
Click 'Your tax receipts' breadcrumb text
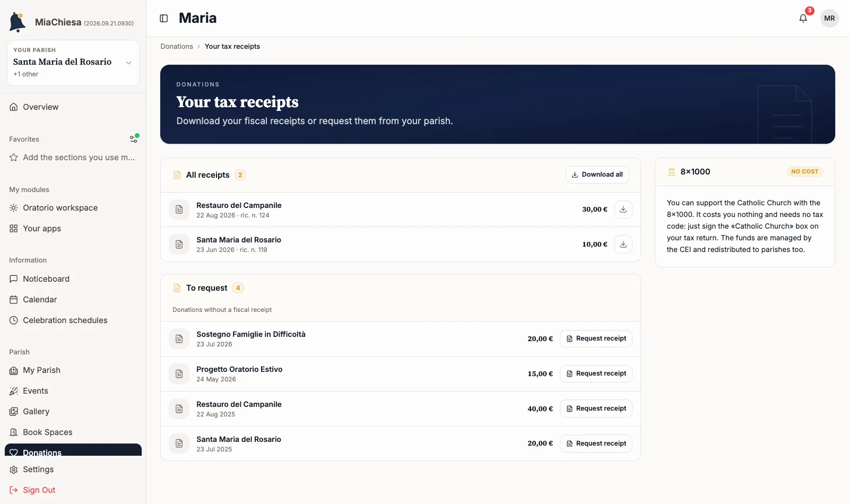coord(232,47)
